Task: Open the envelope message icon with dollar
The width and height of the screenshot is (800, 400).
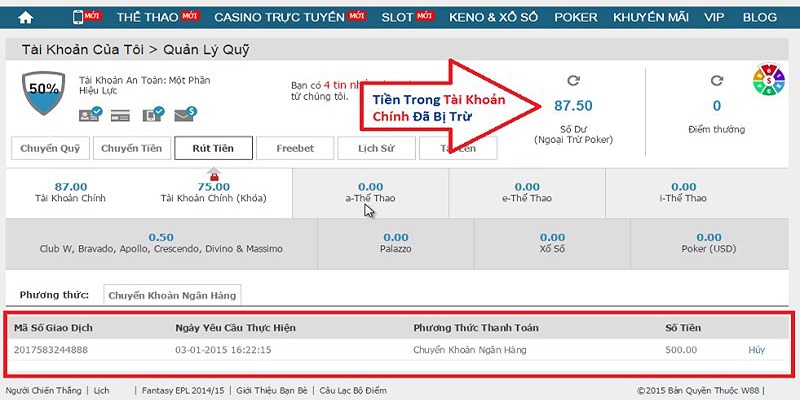Action: click(x=186, y=114)
